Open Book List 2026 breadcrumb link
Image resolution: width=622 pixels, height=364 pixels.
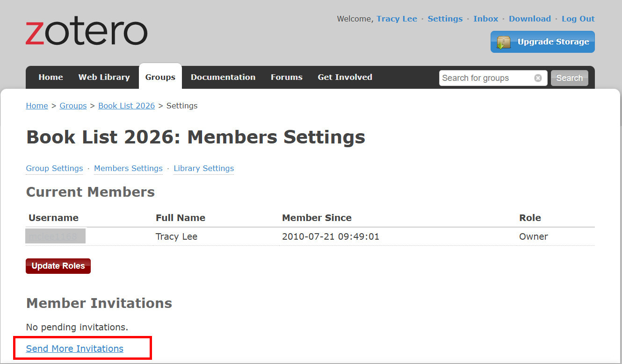click(x=126, y=106)
